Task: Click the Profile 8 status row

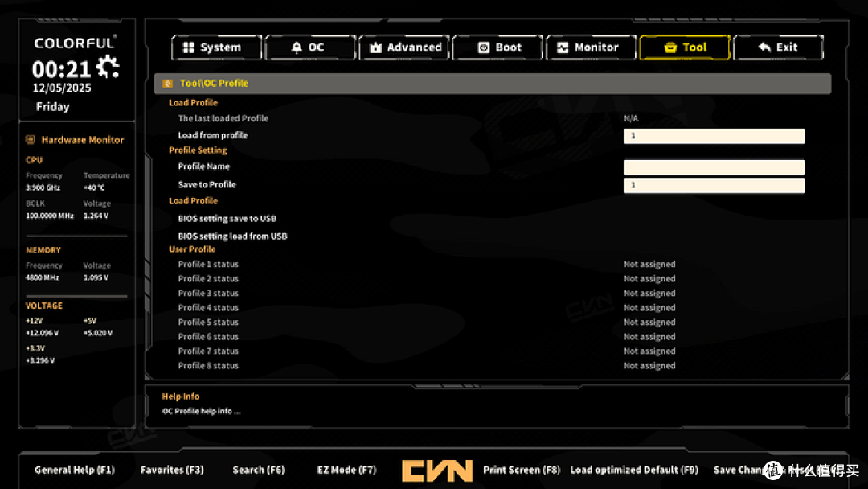Action: coord(492,365)
